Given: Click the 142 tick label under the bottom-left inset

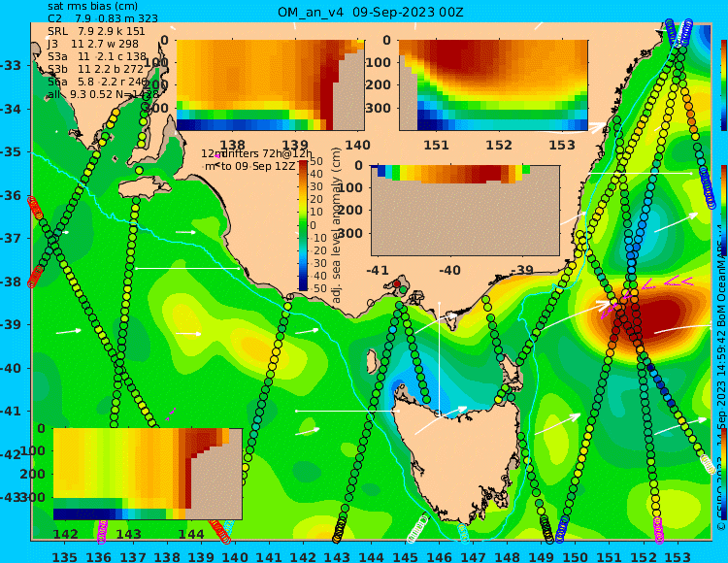Looking at the screenshot, I should [x=65, y=534].
